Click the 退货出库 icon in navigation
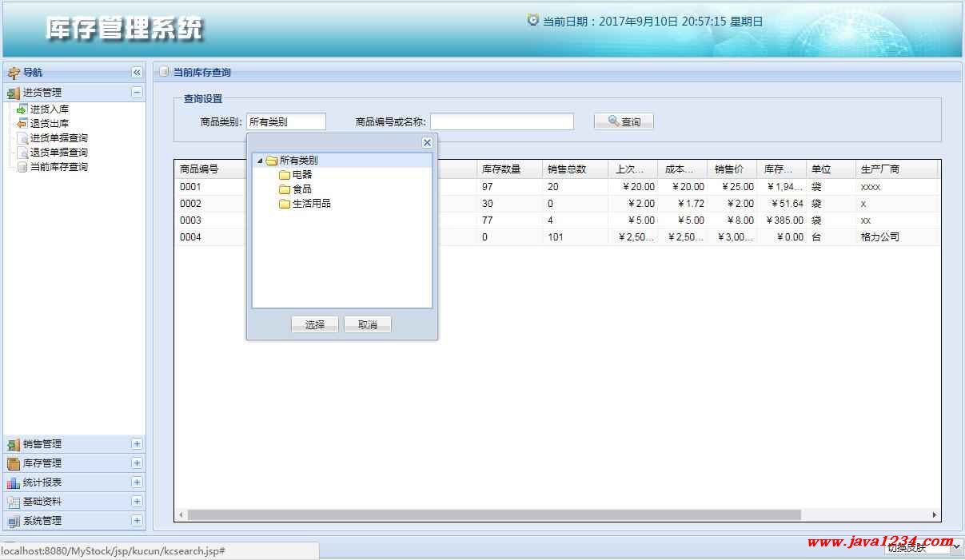The width and height of the screenshot is (965, 560). 22,124
